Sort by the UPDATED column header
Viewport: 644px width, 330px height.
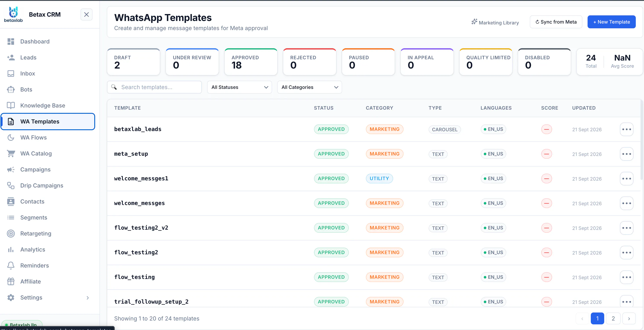tap(584, 108)
